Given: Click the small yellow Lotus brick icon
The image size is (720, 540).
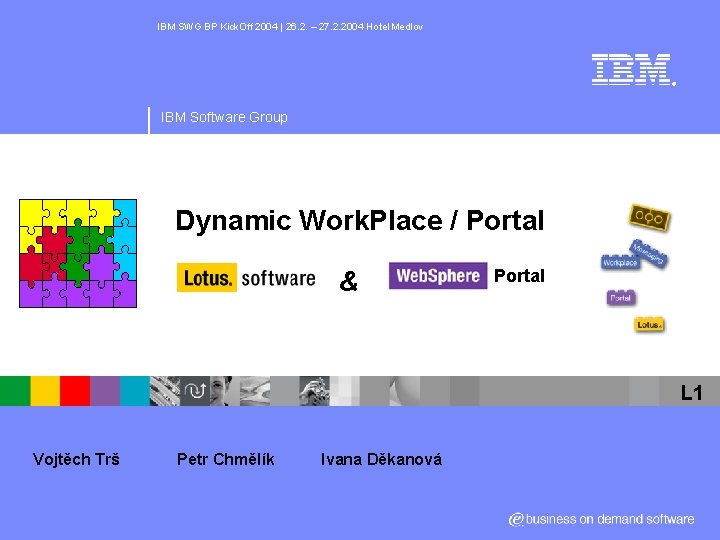Looking at the screenshot, I should (x=649, y=325).
